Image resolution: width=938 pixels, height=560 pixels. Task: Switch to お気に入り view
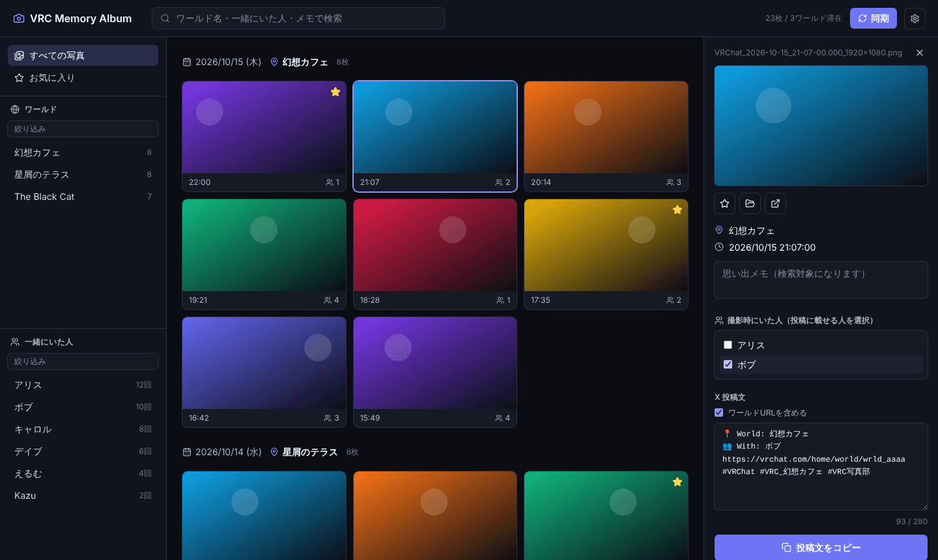coord(83,77)
